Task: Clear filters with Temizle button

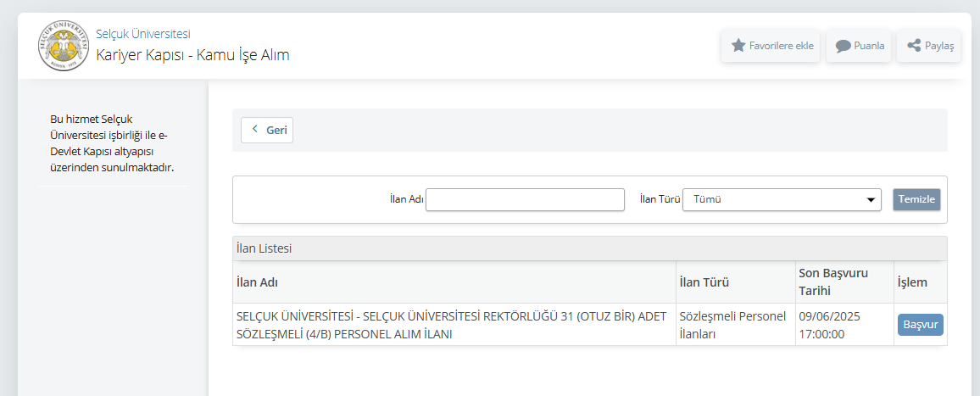Action: click(916, 199)
